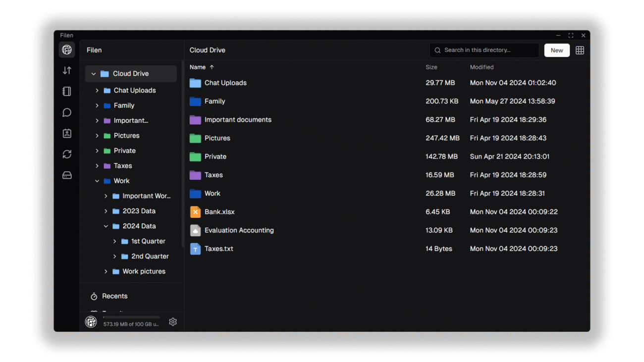Sort files by Name column header

coord(198,67)
